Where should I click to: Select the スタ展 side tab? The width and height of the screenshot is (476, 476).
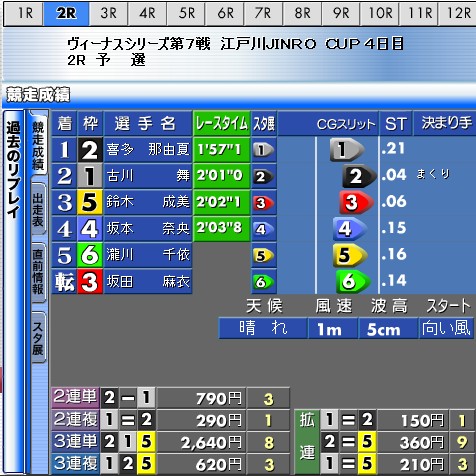pyautogui.click(x=38, y=337)
